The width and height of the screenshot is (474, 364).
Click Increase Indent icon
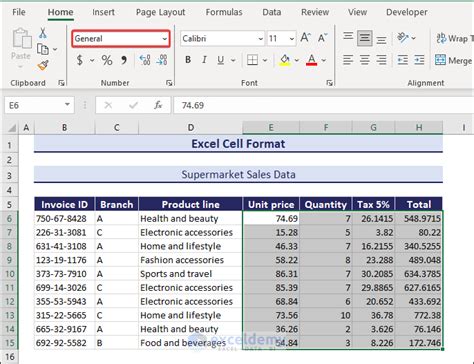[419, 60]
